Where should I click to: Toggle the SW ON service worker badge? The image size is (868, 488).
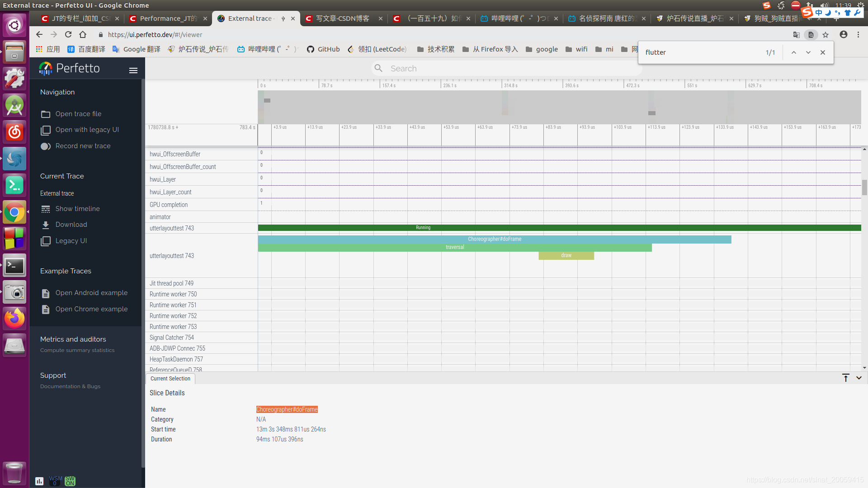70,481
